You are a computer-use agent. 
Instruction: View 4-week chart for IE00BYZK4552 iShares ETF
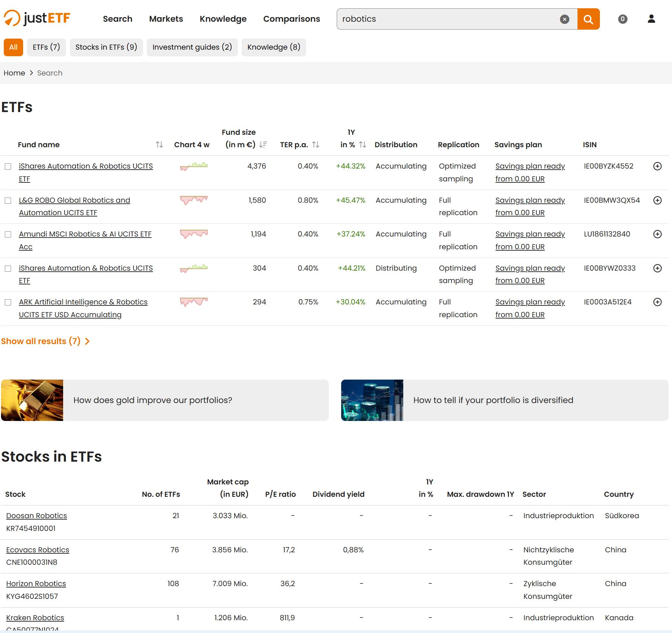(x=194, y=167)
